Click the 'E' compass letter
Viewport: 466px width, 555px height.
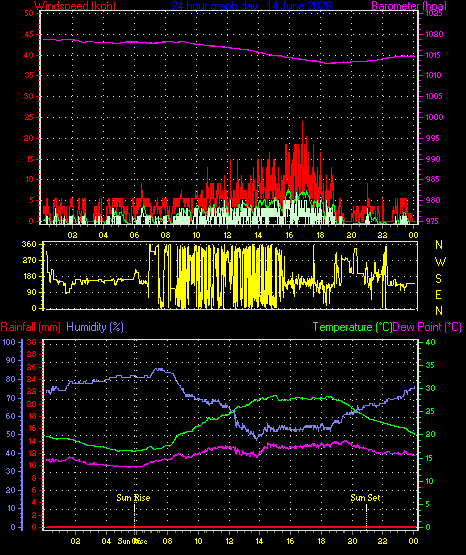click(x=439, y=294)
